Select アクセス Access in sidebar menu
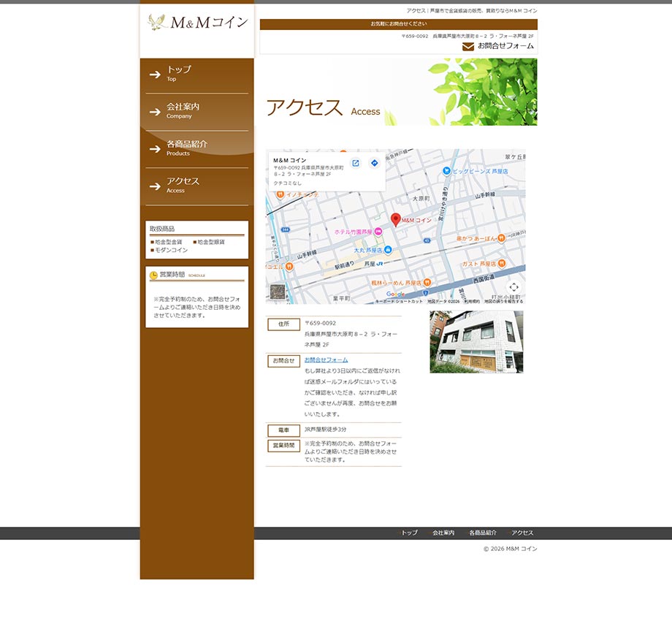Viewport: 672px width, 643px height. [196, 186]
